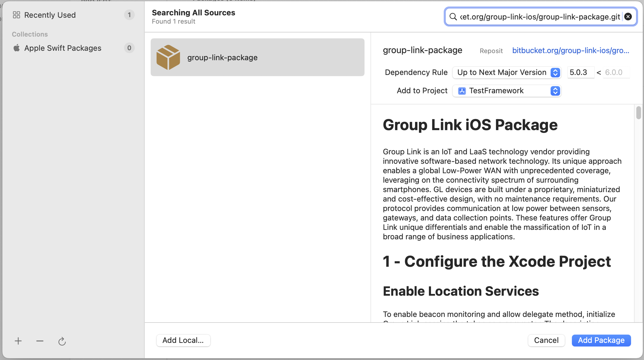Click the 5.0.3 minimum version field
The image size is (644, 360).
point(580,73)
